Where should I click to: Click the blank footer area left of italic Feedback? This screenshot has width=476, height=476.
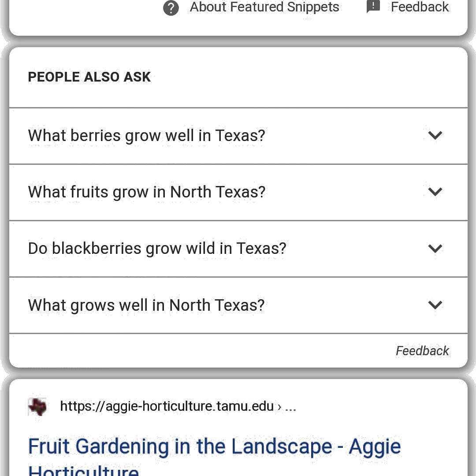pyautogui.click(x=198, y=351)
